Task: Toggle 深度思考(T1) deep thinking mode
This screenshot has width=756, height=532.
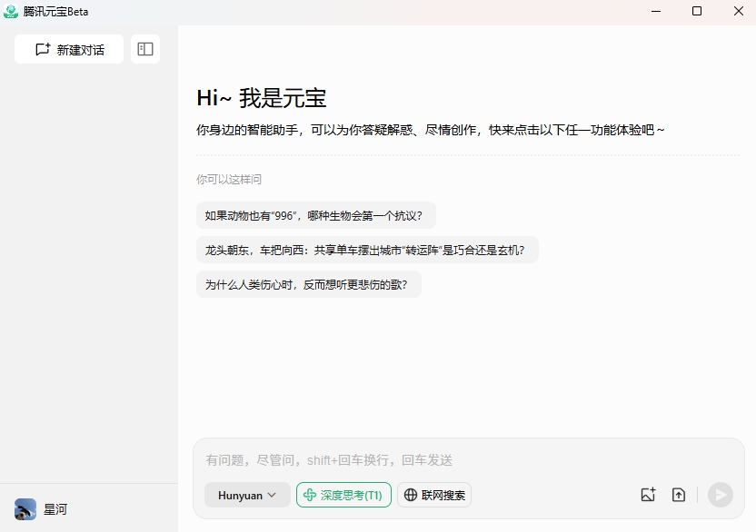Action: click(x=343, y=495)
